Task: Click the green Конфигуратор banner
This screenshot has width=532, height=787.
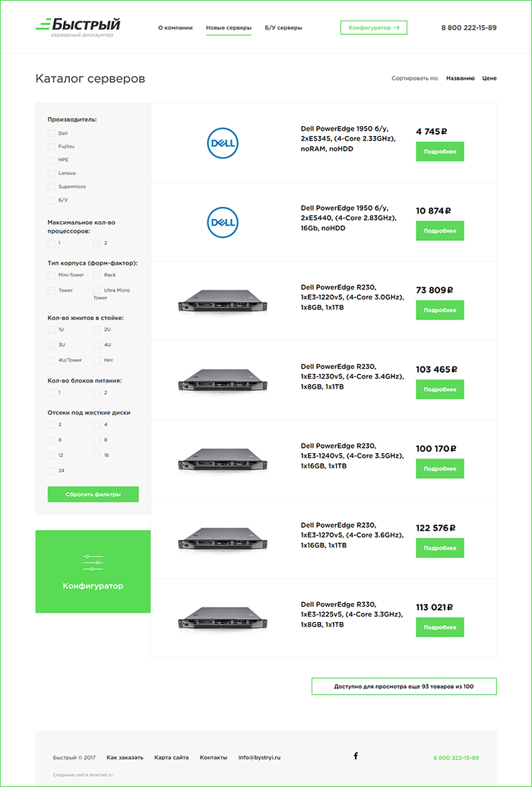Action: pyautogui.click(x=93, y=571)
